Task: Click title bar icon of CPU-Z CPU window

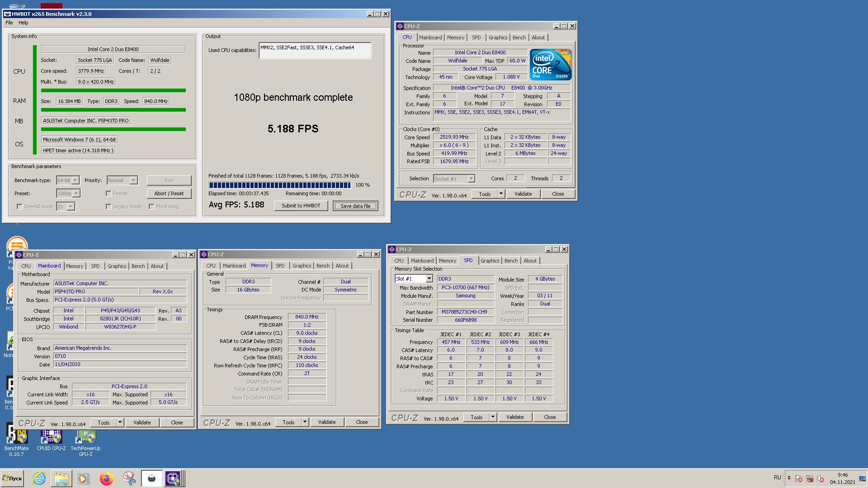Action: tap(400, 26)
